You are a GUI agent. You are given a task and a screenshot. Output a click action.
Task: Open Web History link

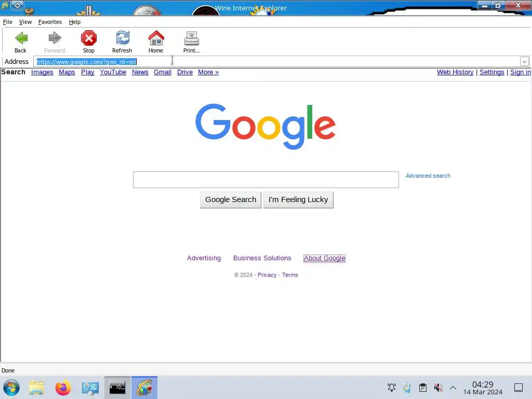tap(455, 72)
